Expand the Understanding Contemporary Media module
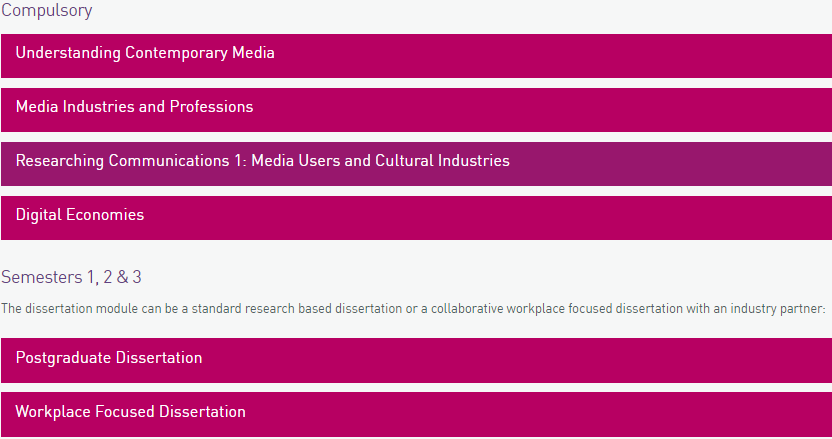The height and width of the screenshot is (439, 832). [416, 55]
